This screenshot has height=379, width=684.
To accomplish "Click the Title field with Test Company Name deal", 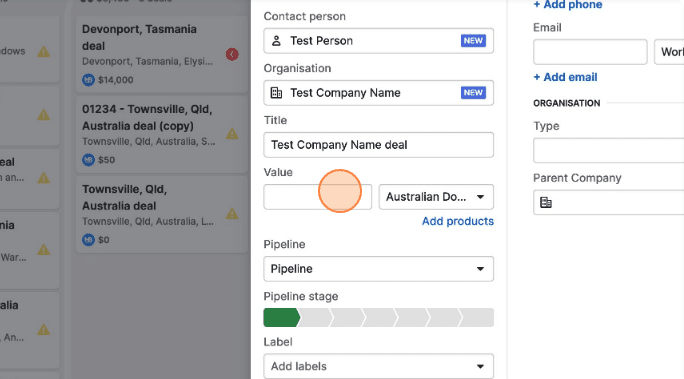I will 379,145.
